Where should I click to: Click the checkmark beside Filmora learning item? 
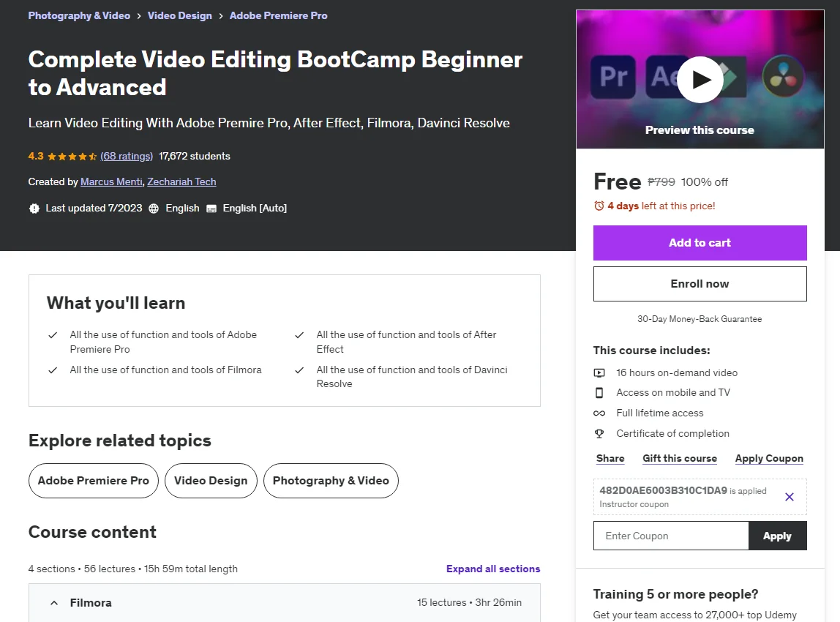point(53,370)
